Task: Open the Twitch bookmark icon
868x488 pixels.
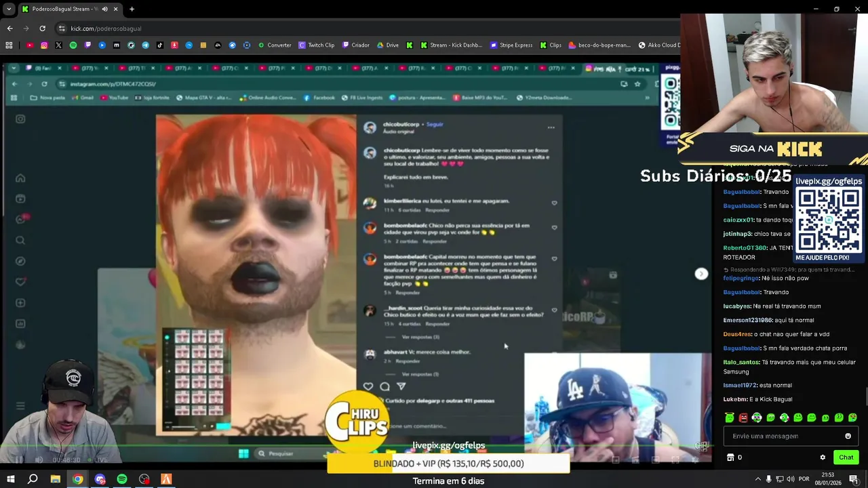Action: click(87, 45)
